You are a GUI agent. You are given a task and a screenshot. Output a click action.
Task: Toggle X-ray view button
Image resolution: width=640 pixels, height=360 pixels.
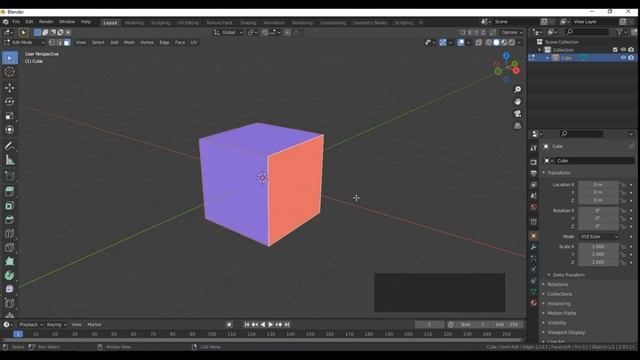point(478,42)
